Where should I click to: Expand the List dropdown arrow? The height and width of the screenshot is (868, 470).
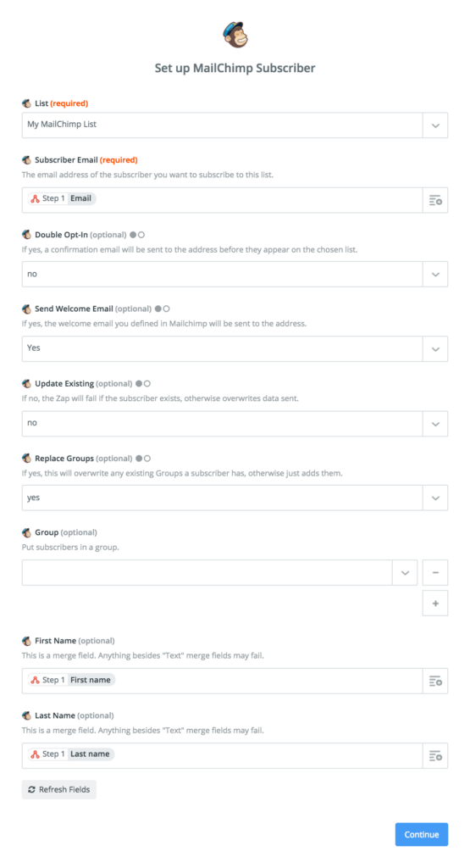click(x=435, y=125)
